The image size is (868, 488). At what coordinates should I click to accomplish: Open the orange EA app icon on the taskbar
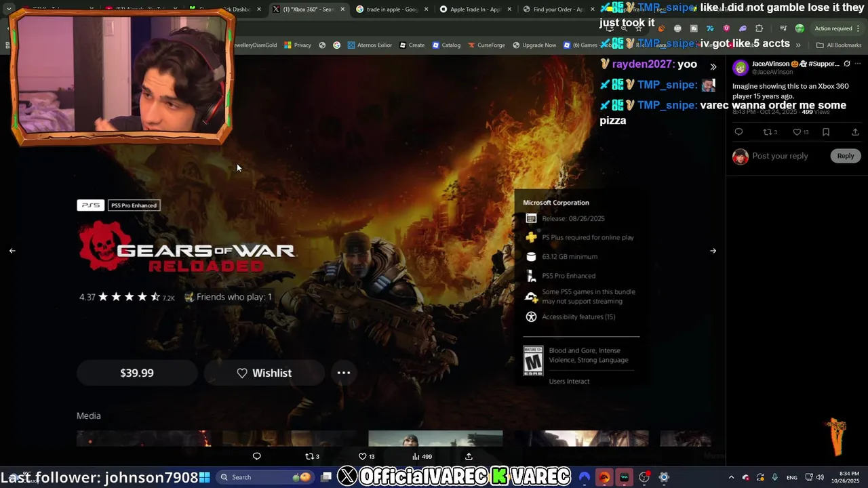pos(604,477)
